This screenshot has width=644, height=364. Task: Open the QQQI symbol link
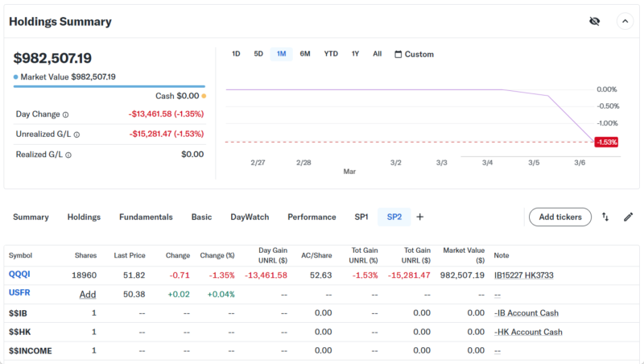pyautogui.click(x=20, y=275)
